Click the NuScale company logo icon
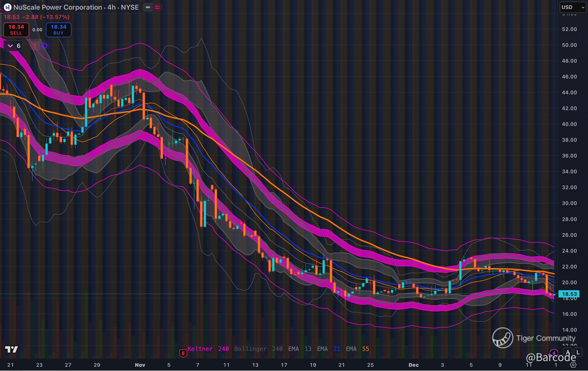This screenshot has width=588, height=371. (7, 7)
